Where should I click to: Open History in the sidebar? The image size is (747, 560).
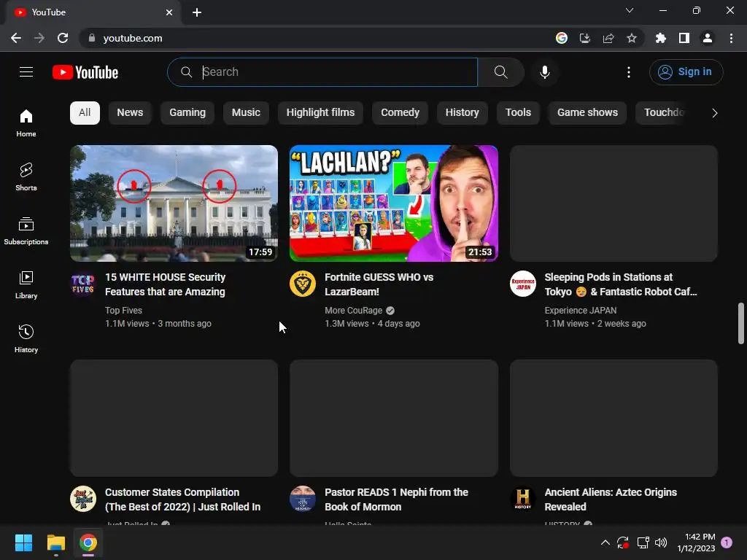(x=26, y=338)
